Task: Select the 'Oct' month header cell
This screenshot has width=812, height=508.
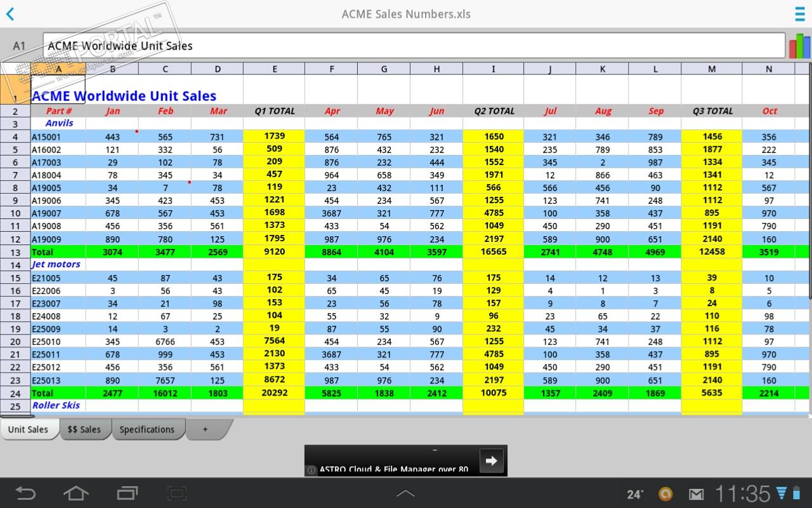Action: coord(769,111)
